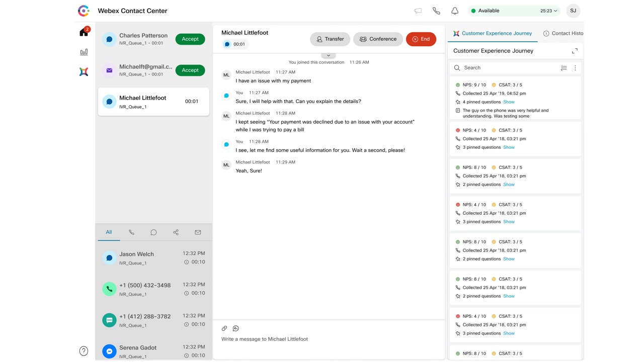Open the Home icon in left sidebar
This screenshot has width=644, height=362.
[84, 32]
